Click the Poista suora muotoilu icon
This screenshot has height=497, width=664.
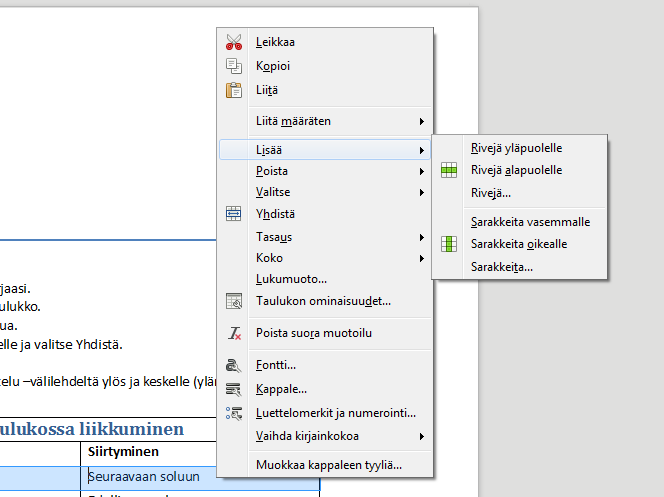click(234, 333)
